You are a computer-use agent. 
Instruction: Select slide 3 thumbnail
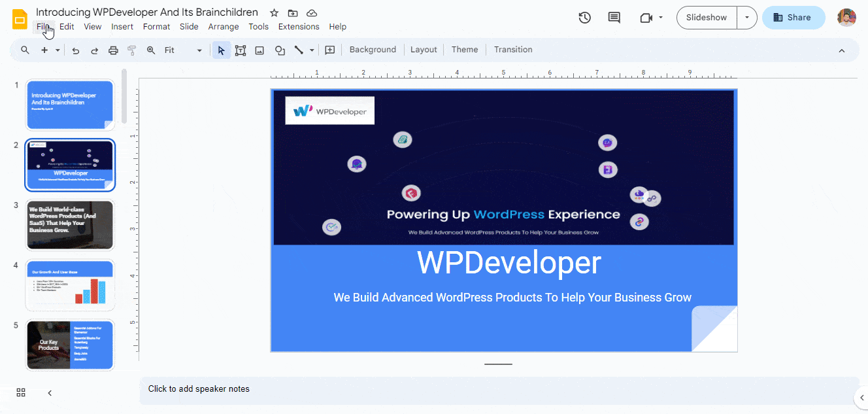70,225
